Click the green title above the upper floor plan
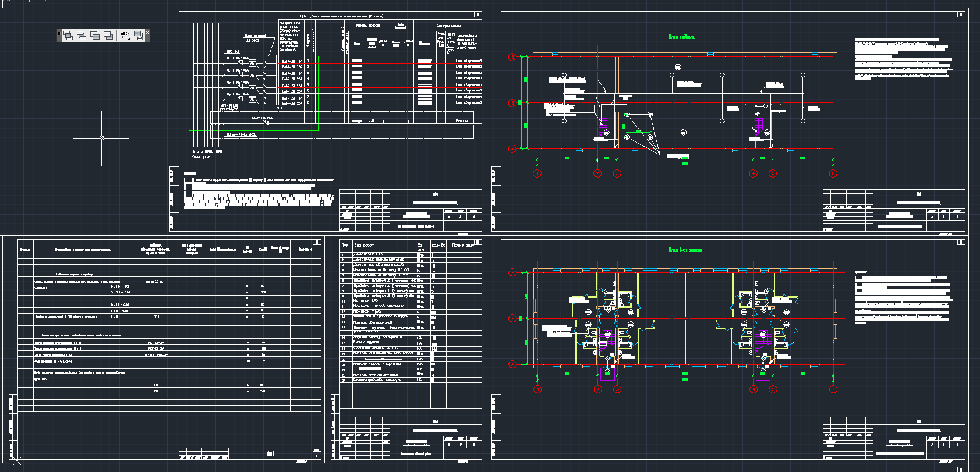The height and width of the screenshot is (472, 980). click(x=681, y=37)
